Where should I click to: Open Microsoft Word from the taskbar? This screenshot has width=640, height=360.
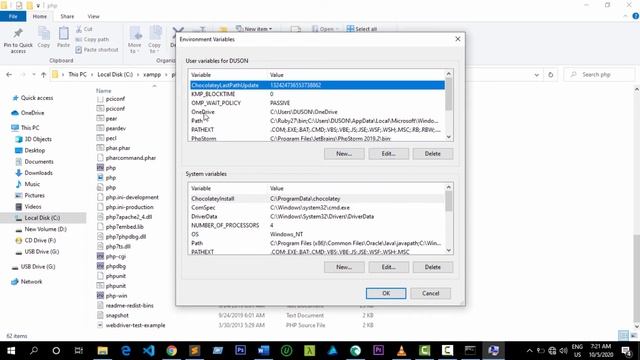[x=263, y=351]
